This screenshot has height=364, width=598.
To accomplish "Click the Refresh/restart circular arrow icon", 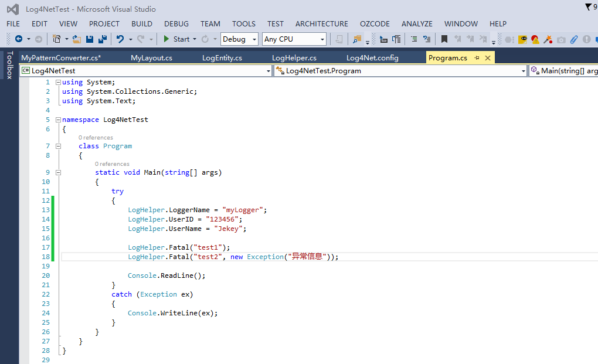I will 205,39.
